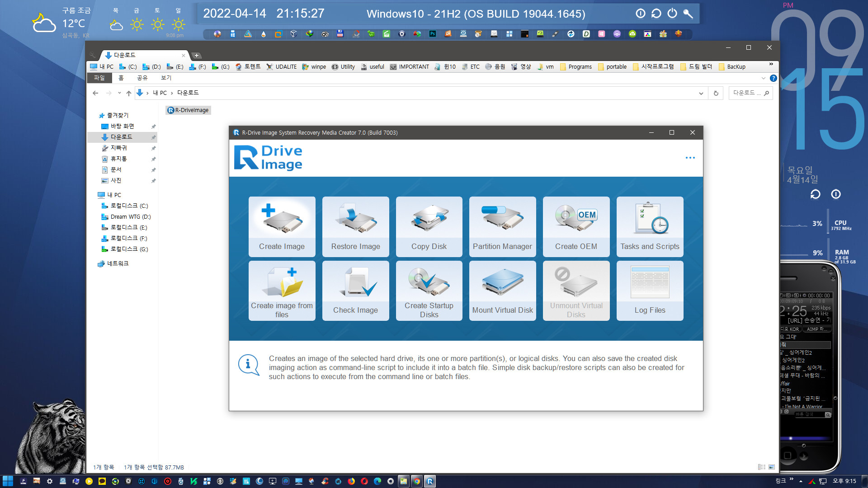This screenshot has width=868, height=488.
Task: Select 즐겨찾기 in navigation pane
Action: tap(118, 116)
